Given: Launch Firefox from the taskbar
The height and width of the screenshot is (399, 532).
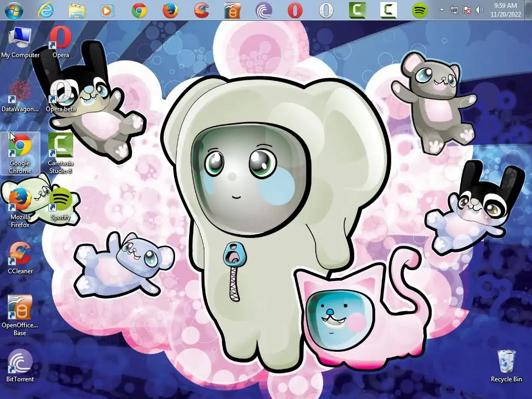Looking at the screenshot, I should [x=170, y=10].
